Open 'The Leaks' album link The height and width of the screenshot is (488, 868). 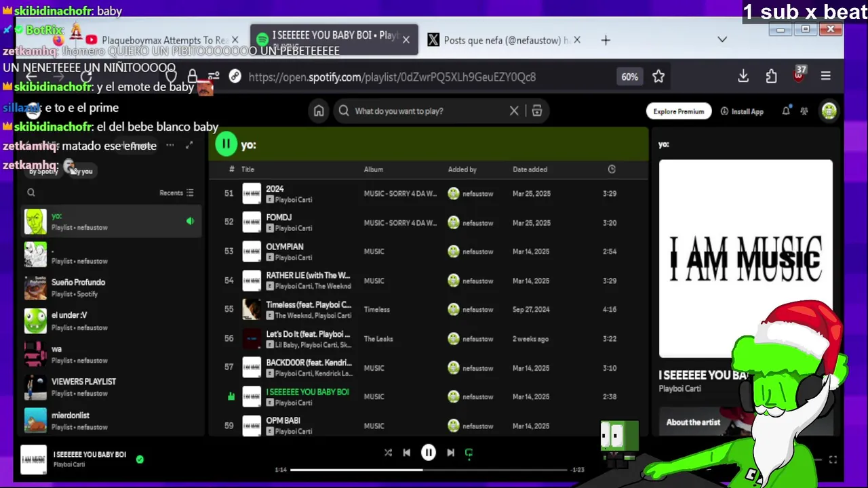coord(378,339)
